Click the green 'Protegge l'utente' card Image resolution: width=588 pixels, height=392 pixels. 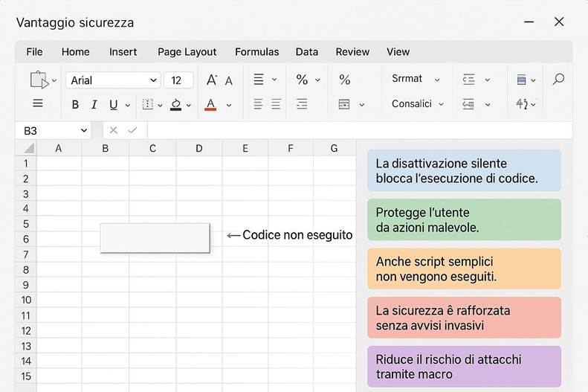465,220
